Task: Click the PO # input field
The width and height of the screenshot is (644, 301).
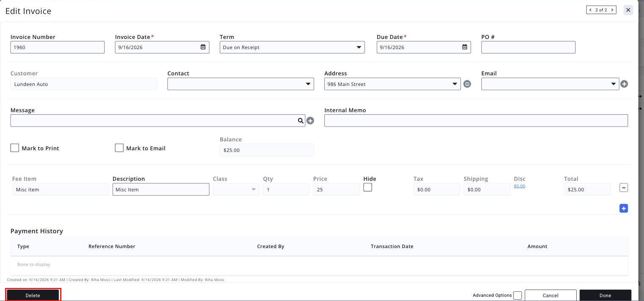Action: (528, 47)
